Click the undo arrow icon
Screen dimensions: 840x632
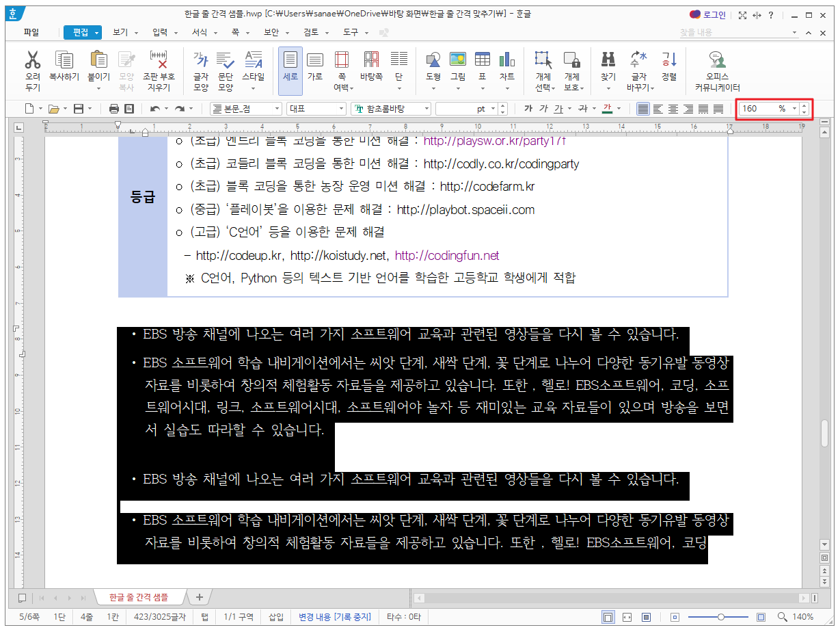(155, 109)
